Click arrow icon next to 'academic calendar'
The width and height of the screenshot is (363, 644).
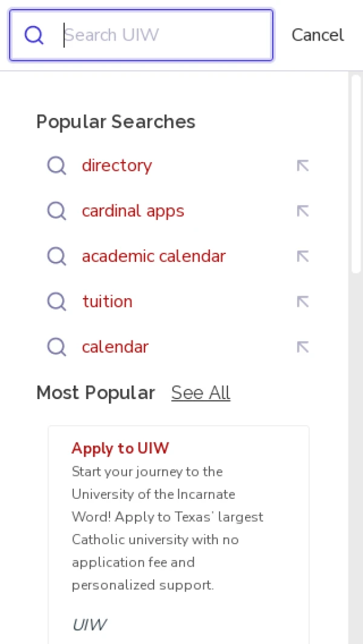click(x=302, y=256)
